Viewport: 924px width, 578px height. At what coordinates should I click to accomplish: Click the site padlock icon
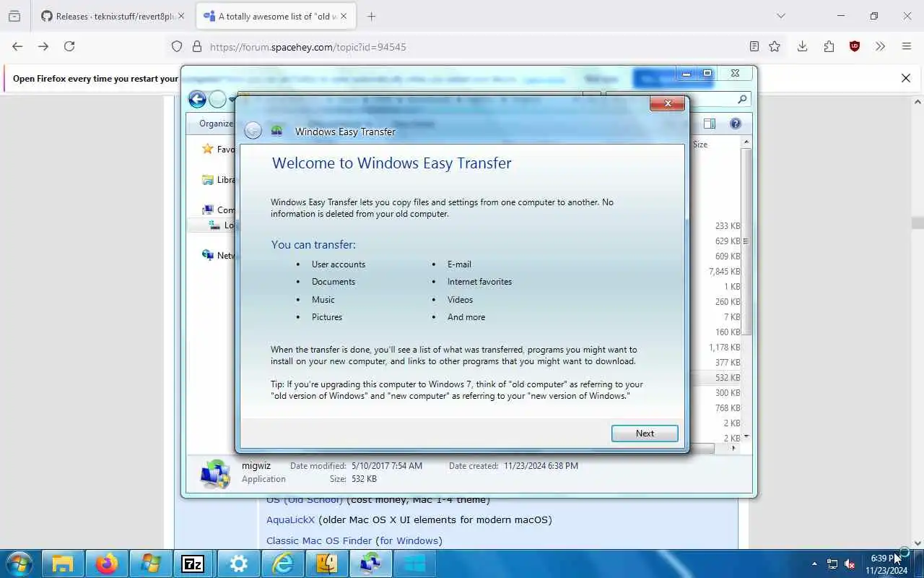pyautogui.click(x=196, y=46)
